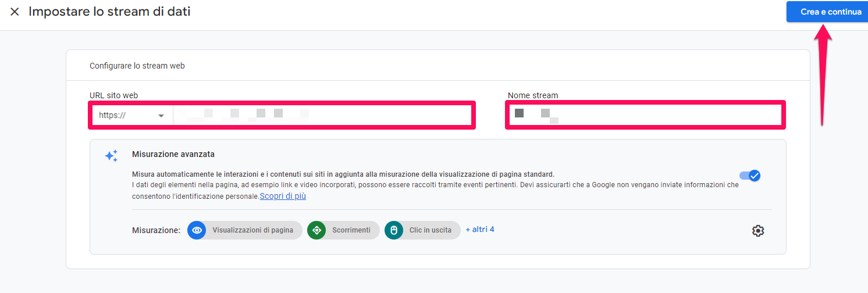Click the URL sito web label
Screen dimensions: 868x293
[x=114, y=95]
